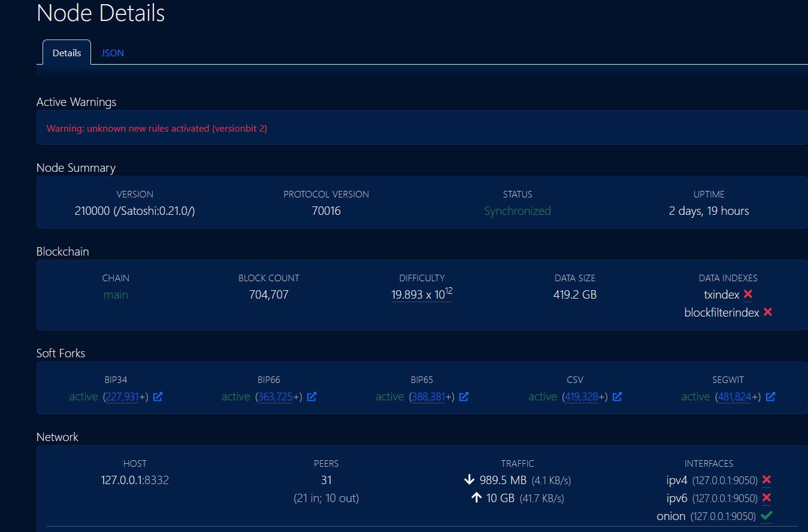Click the red X beside the ipv6 interface
The image size is (808, 532).
pos(766,497)
